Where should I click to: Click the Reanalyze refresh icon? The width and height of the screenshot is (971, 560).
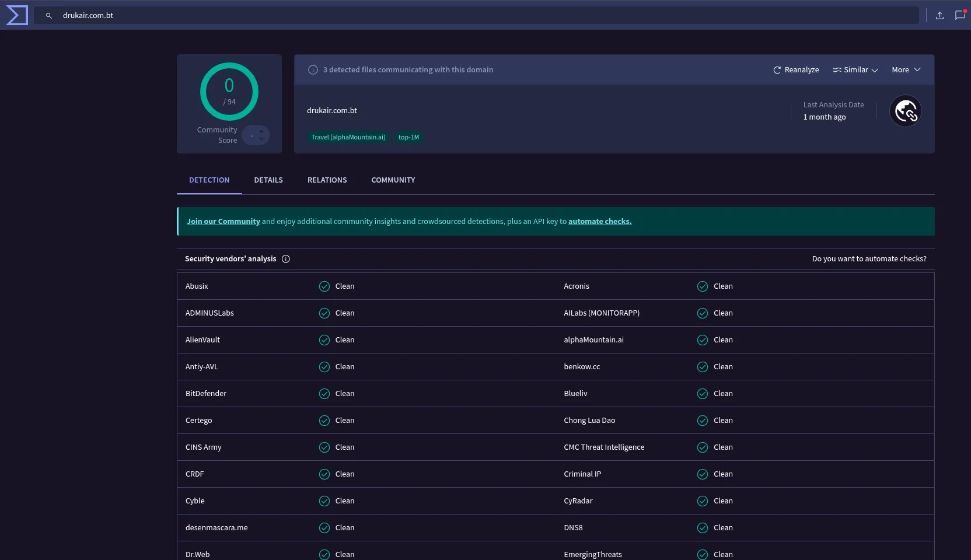(777, 70)
